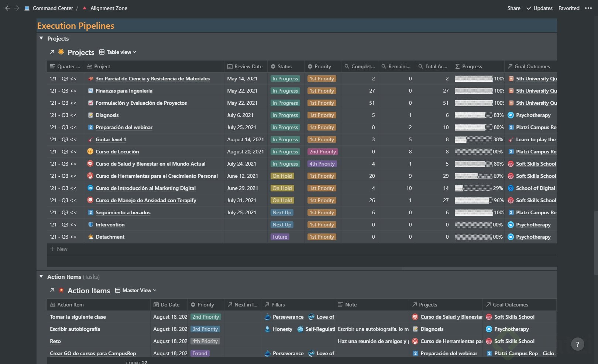This screenshot has height=364, width=598.
Task: Click the Command Center breadcrumb icon
Action: 27,8
